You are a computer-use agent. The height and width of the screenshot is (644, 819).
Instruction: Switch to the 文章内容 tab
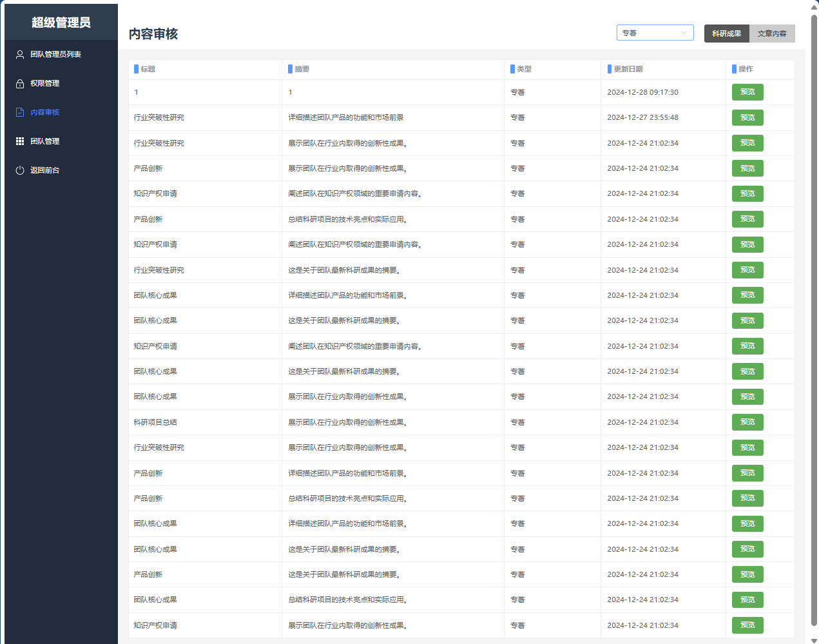tap(771, 34)
